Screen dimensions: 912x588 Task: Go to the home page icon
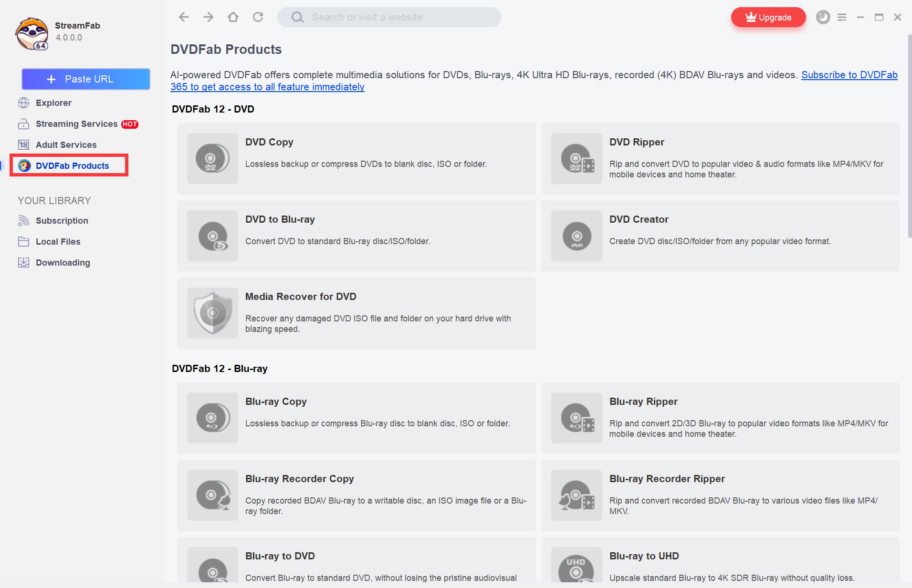[x=233, y=17]
